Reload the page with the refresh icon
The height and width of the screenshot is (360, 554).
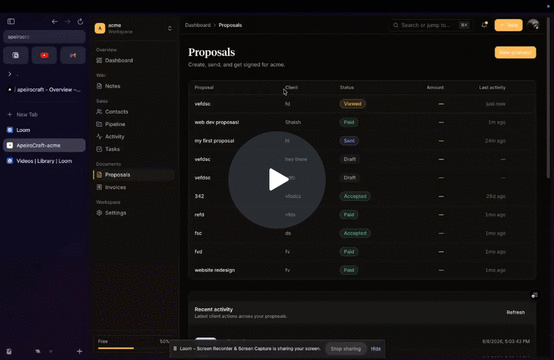(80, 22)
